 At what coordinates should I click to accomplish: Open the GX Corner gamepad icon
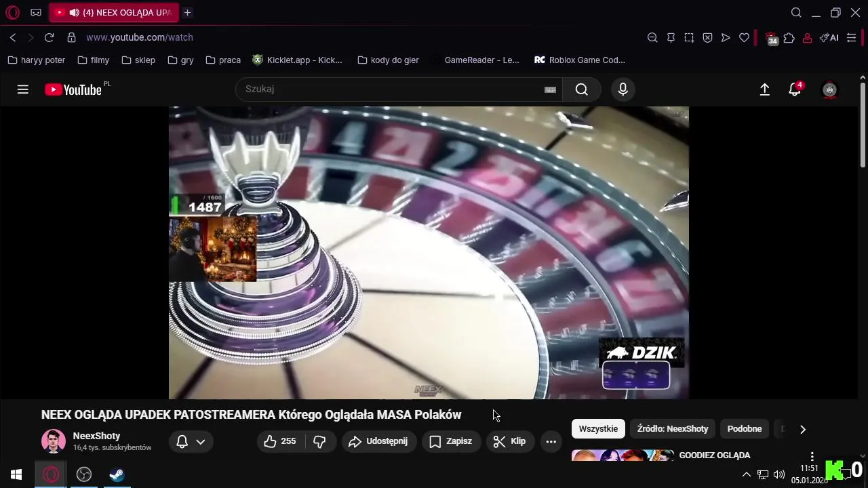coord(36,12)
